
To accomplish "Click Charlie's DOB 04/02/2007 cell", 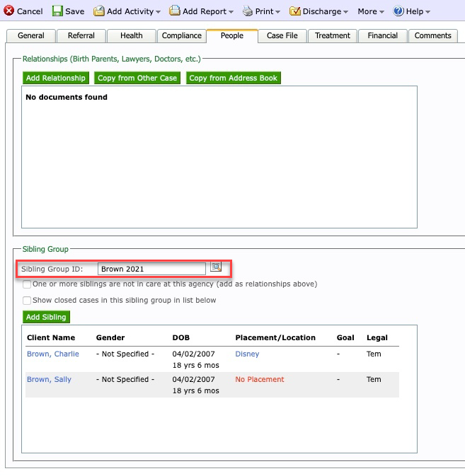I will coord(193,354).
